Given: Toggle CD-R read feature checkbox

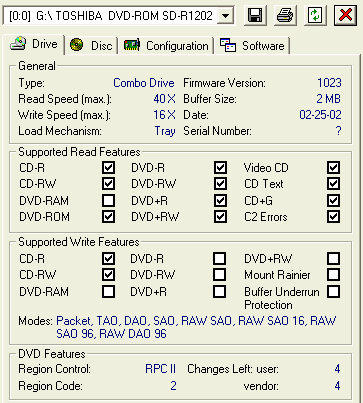Looking at the screenshot, I should coord(108,168).
